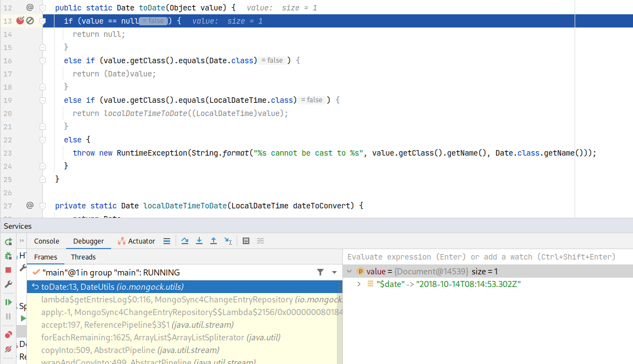Enable the frames filter funnel toggle
Image resolution: width=633 pixels, height=364 pixels.
pos(320,272)
